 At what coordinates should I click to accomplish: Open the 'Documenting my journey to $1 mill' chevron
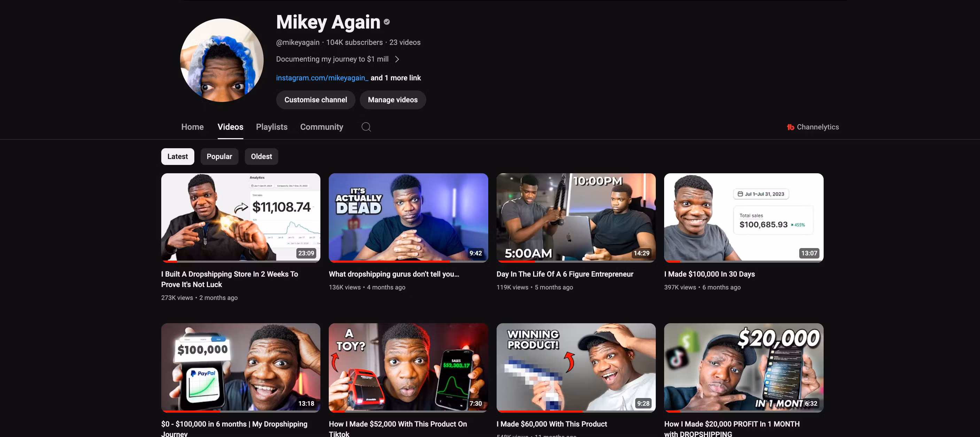click(x=397, y=59)
